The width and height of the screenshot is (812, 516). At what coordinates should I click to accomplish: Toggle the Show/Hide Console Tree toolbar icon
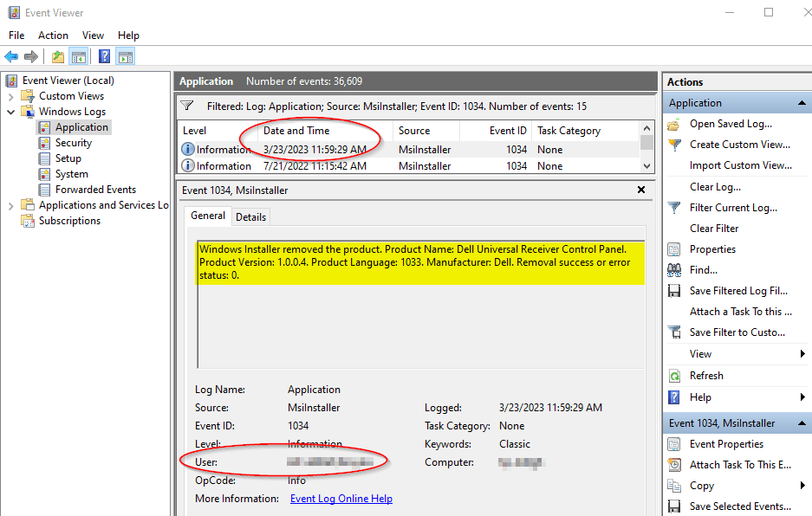[x=79, y=56]
